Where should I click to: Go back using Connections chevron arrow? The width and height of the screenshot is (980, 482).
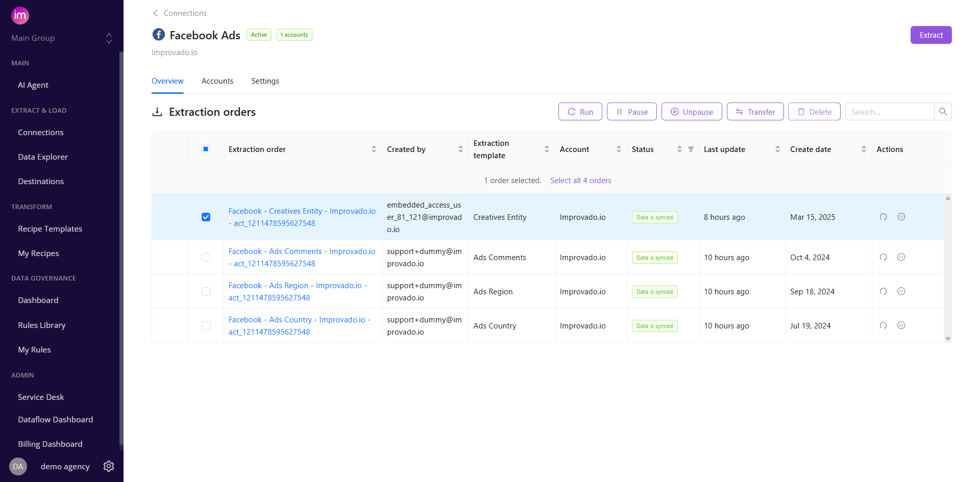point(155,13)
